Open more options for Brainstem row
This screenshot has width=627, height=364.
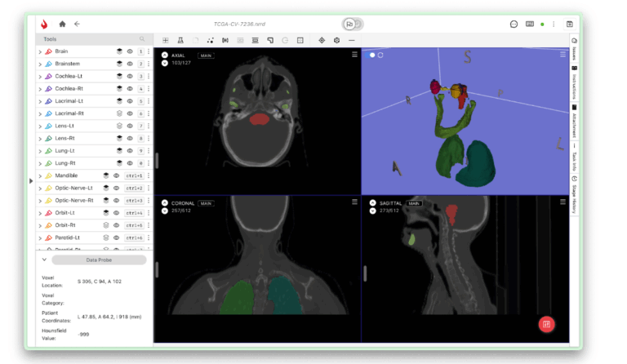coord(149,64)
